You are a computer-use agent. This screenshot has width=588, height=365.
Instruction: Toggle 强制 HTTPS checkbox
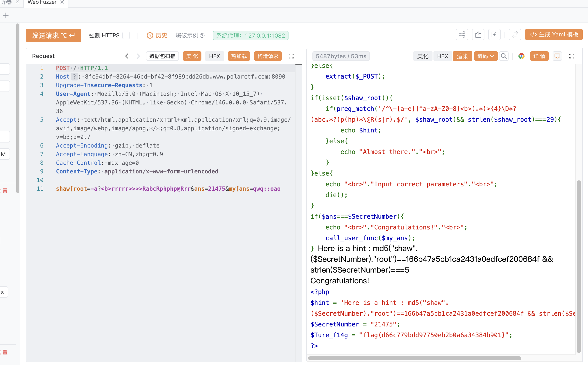pyautogui.click(x=126, y=35)
